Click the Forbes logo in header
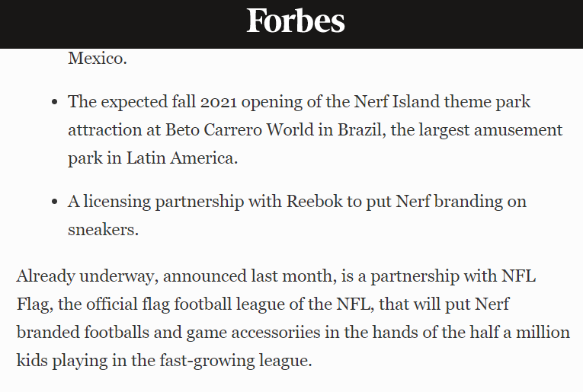 tap(295, 22)
